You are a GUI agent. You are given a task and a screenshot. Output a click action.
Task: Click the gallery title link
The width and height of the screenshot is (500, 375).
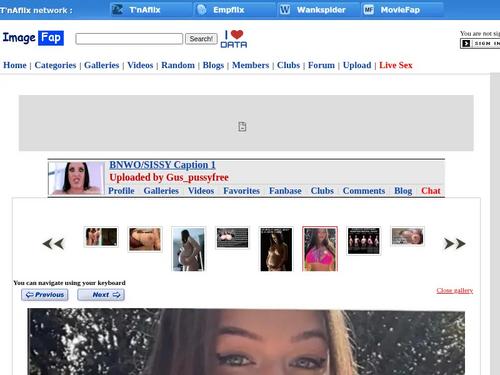pos(162,165)
